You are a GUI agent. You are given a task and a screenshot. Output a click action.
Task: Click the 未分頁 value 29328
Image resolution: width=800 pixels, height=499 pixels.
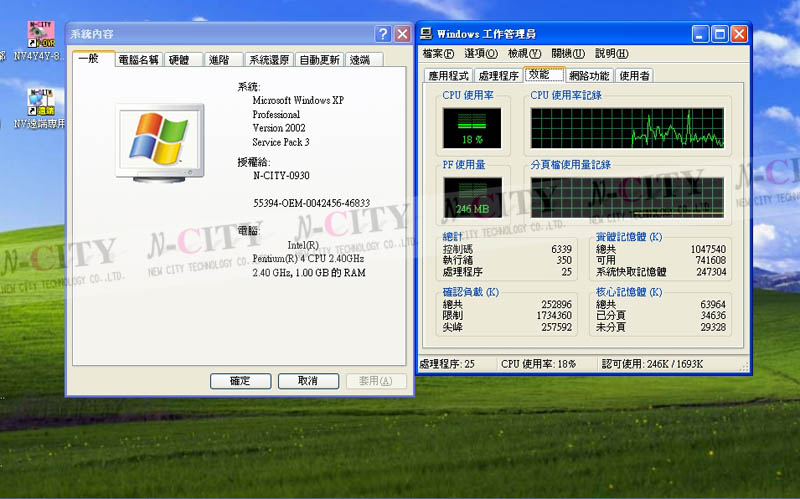click(x=713, y=327)
